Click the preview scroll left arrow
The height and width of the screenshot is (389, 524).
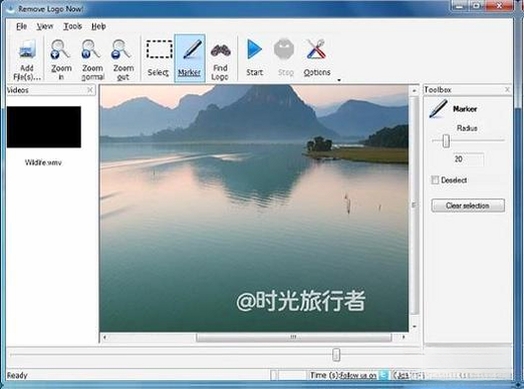105,337
